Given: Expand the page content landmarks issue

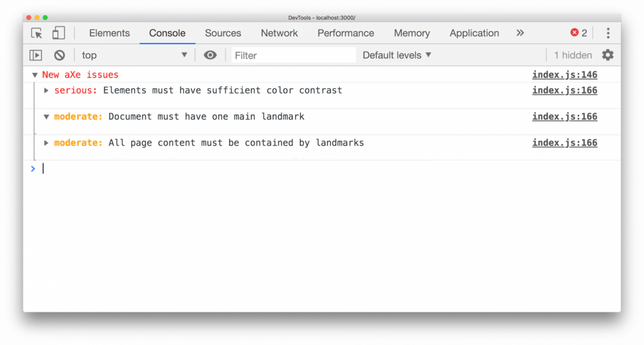Looking at the screenshot, I should (x=46, y=143).
